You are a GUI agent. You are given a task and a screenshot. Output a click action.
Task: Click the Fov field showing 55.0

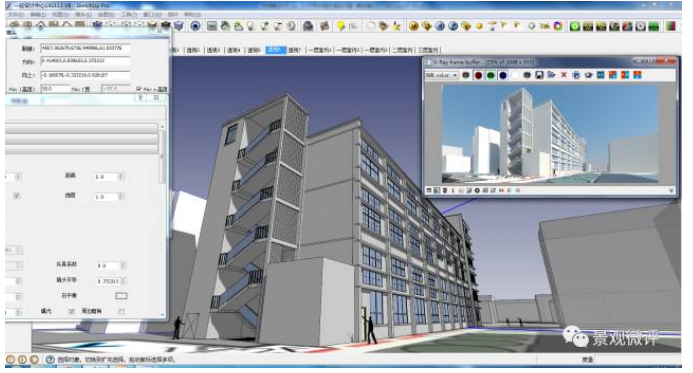[55, 89]
